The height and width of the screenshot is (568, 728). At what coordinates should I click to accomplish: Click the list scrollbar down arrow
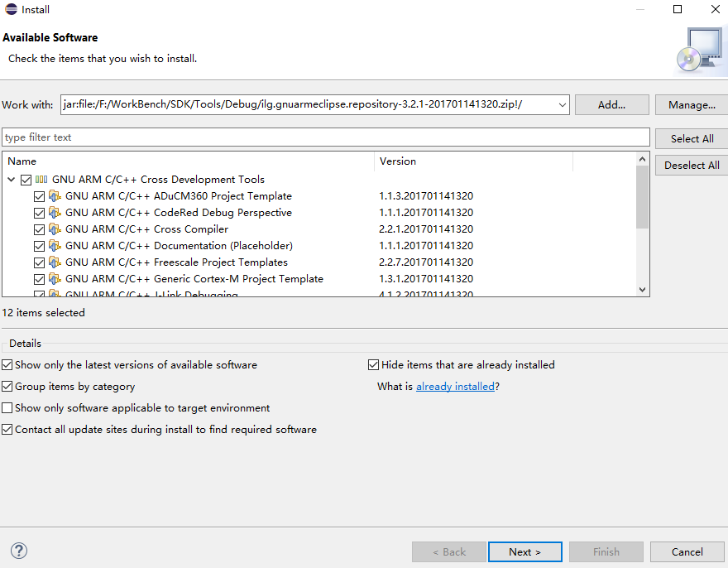click(642, 289)
